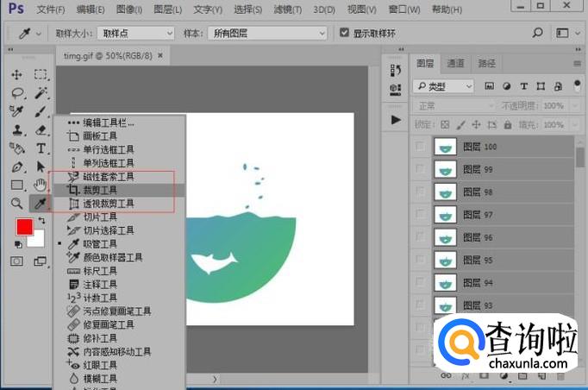Select the Zoom magnifier tool

tap(16, 204)
